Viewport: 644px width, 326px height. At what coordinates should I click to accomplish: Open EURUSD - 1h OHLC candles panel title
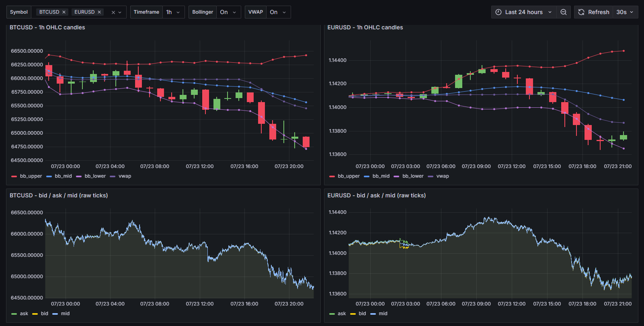[x=365, y=27]
